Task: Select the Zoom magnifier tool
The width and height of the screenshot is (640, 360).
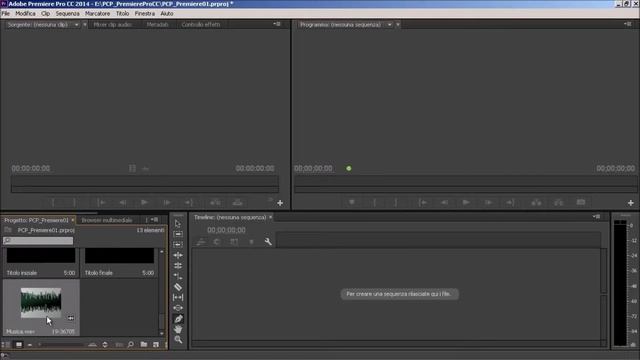Action: point(178,340)
